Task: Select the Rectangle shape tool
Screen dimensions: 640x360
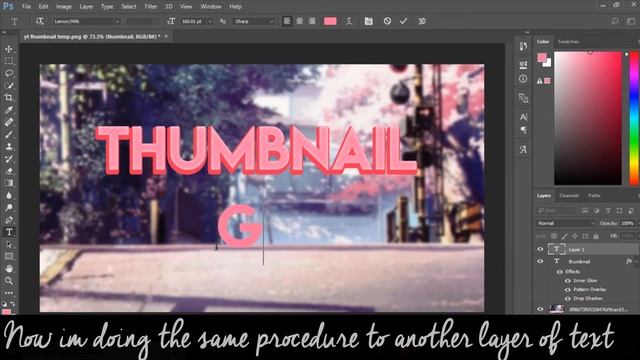Action: (9, 257)
